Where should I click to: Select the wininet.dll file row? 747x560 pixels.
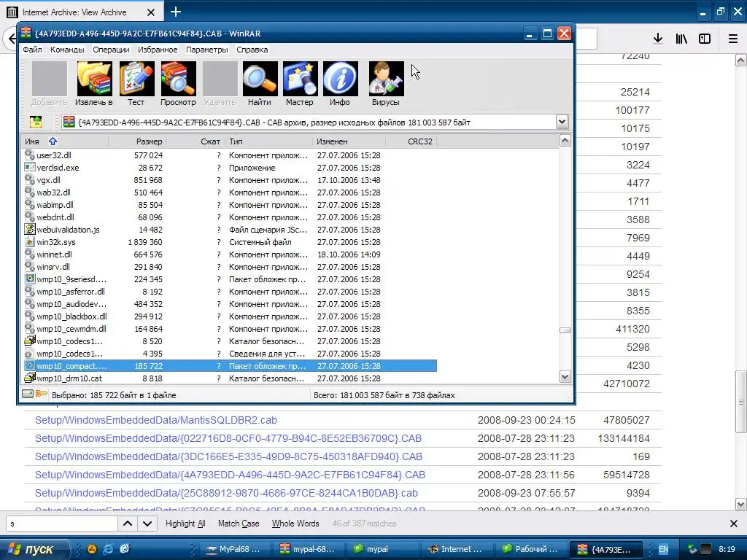click(x=230, y=254)
